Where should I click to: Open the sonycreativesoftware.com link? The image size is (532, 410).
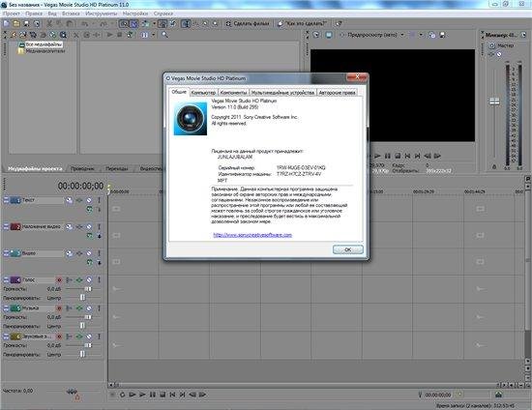[252, 235]
